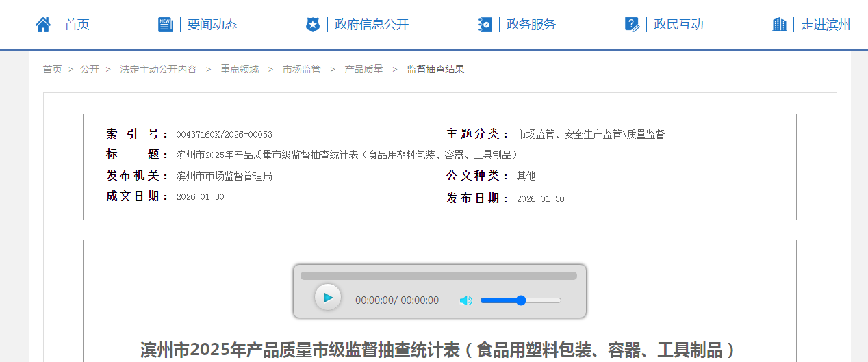Screen dimensions: 868x362
Task: Open 法定主动公开内容 breadcrumb link
Action: [158, 69]
